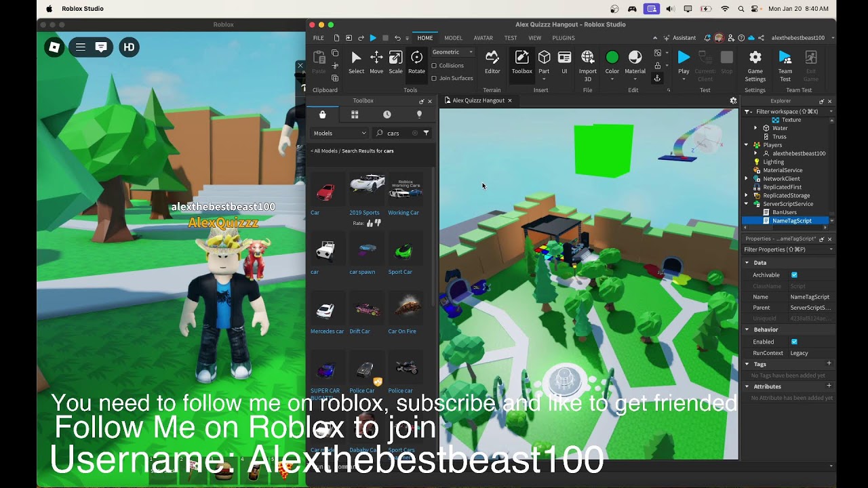Uncheck the Enabled property checkbox
868x488 pixels.
(794, 342)
